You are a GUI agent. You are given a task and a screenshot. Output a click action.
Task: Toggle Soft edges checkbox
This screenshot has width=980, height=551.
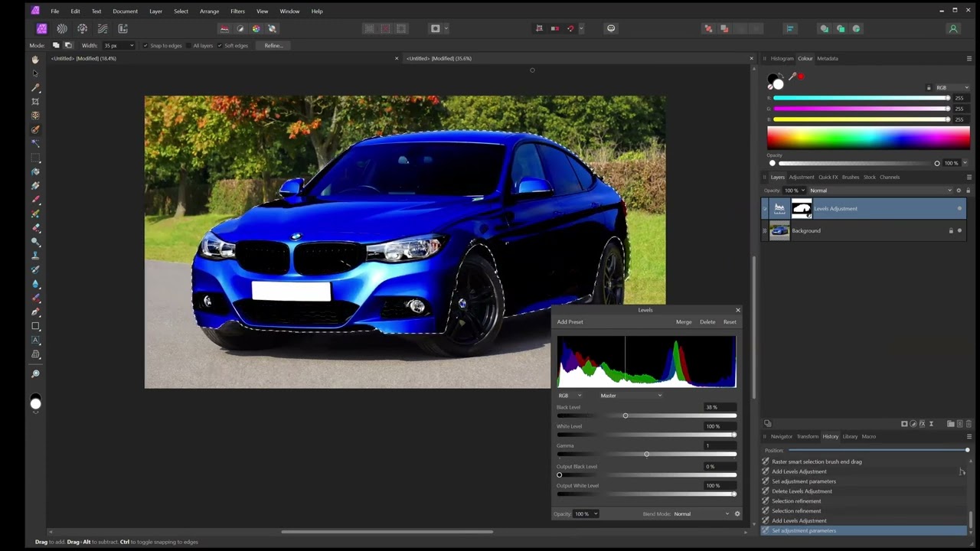pyautogui.click(x=220, y=45)
